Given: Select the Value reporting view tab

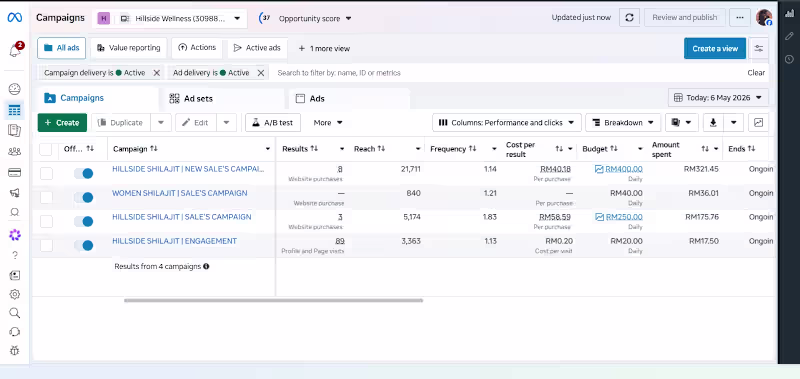Looking at the screenshot, I should point(129,48).
